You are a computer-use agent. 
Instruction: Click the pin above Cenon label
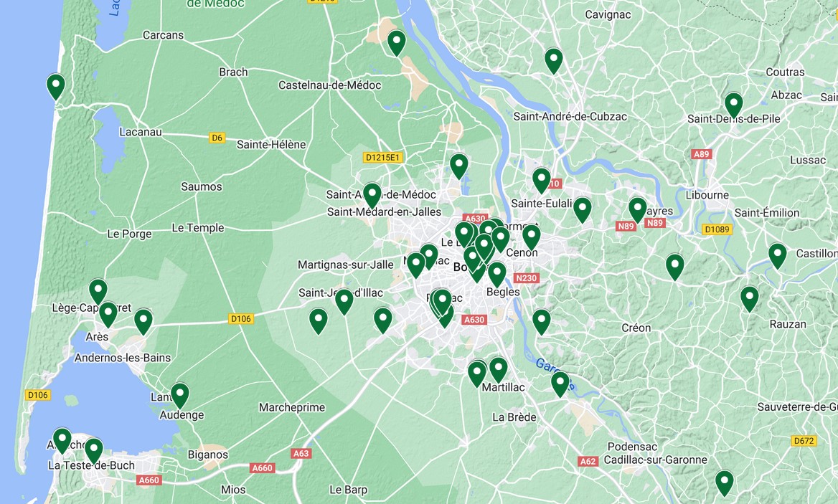pyautogui.click(x=531, y=237)
